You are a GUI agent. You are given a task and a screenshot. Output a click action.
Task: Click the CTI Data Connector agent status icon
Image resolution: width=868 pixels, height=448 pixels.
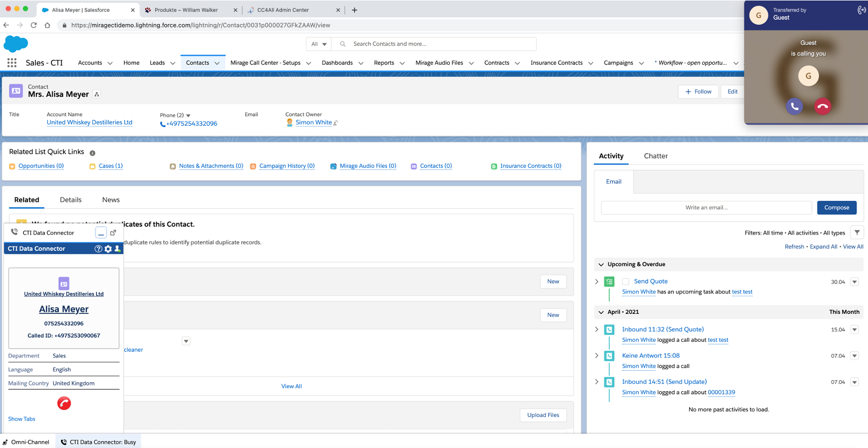pos(117,249)
